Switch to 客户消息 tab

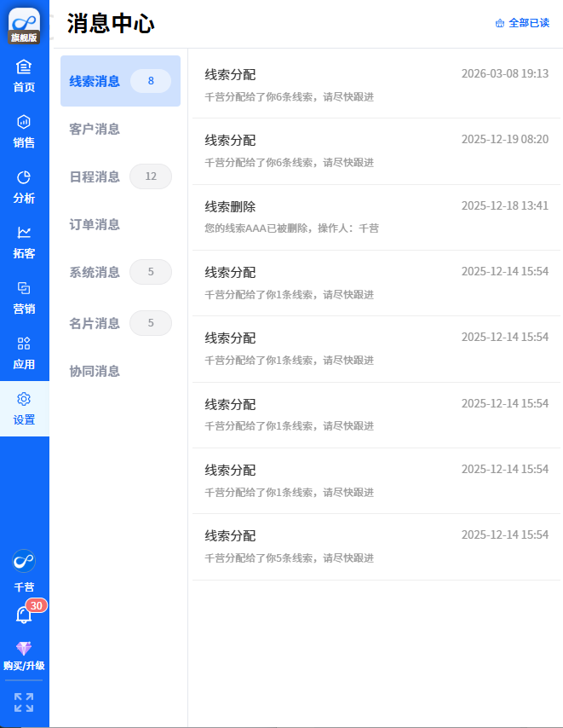95,129
